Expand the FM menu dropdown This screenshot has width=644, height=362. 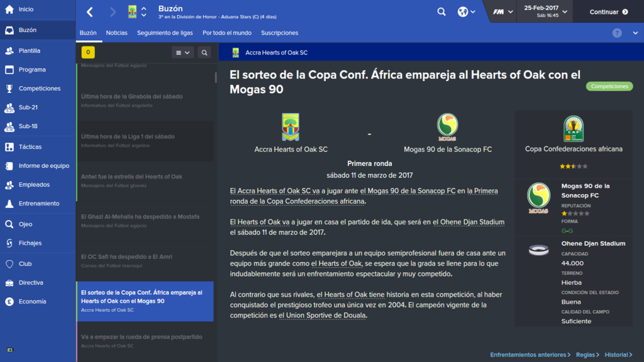(x=502, y=12)
